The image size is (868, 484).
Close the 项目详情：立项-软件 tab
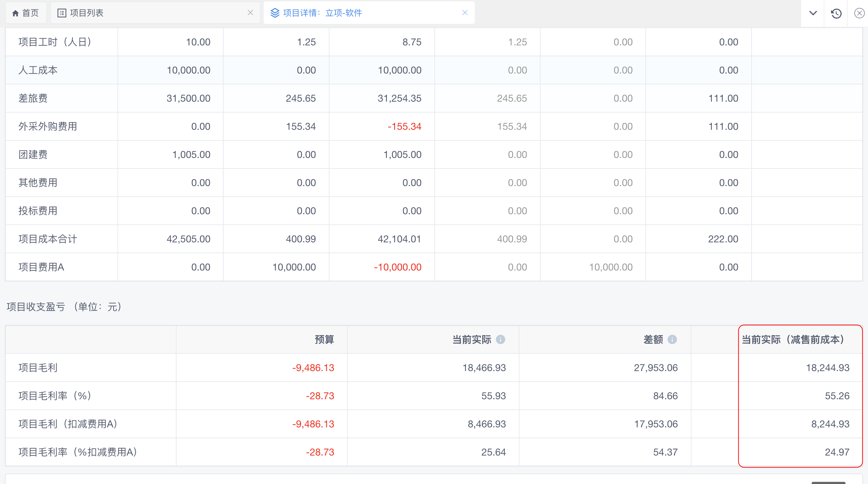[x=465, y=13]
